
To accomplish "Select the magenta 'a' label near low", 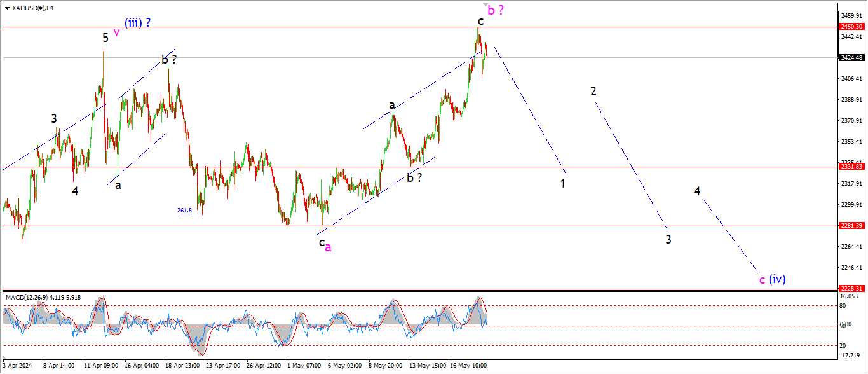I will (x=328, y=247).
